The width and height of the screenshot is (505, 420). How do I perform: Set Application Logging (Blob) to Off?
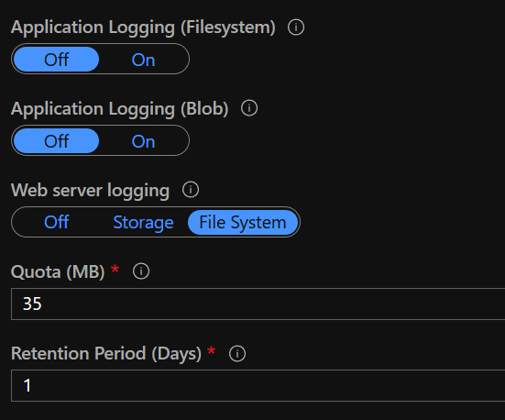tap(56, 141)
